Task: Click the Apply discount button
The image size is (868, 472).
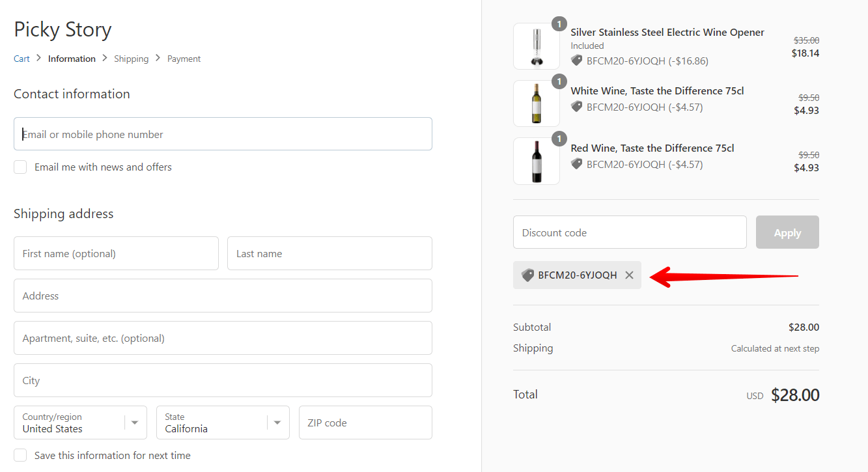Action: 787,232
